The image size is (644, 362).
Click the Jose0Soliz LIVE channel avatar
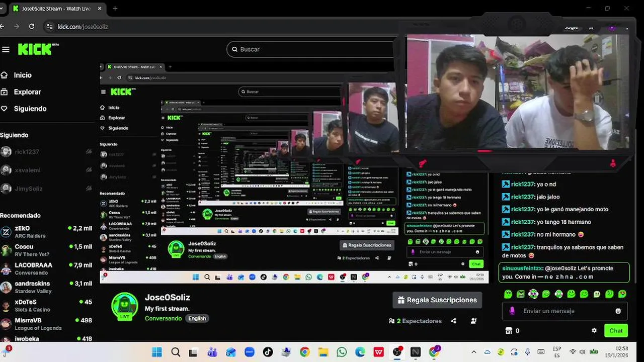point(124,306)
